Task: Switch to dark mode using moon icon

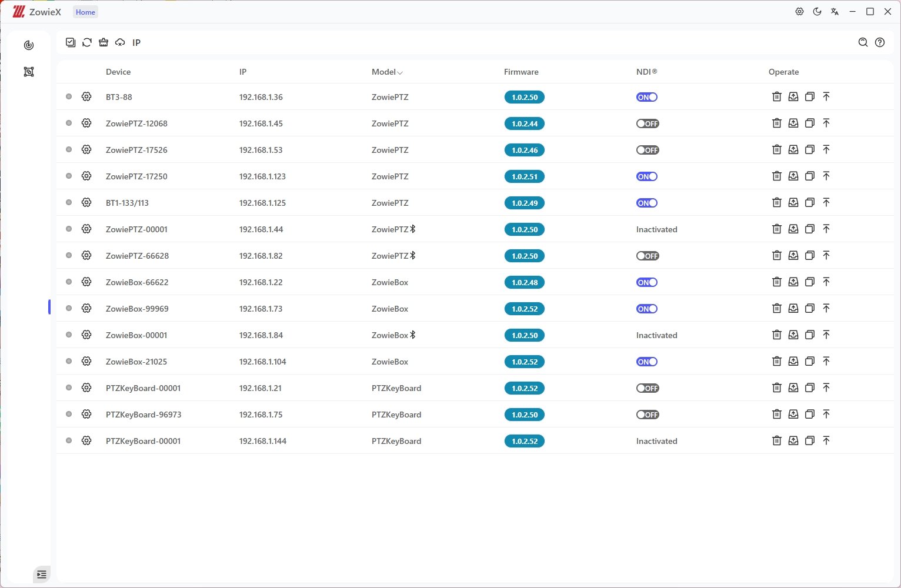Action: pos(817,12)
